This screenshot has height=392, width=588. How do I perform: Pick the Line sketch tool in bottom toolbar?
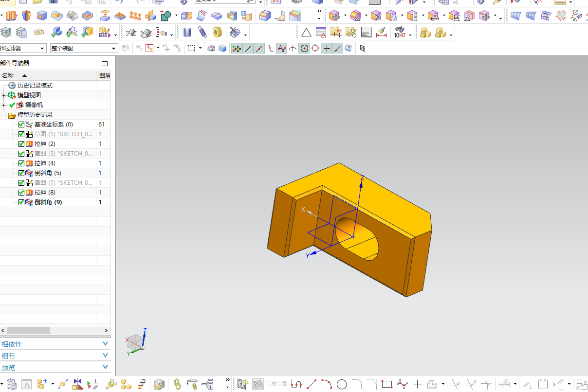(x=312, y=384)
